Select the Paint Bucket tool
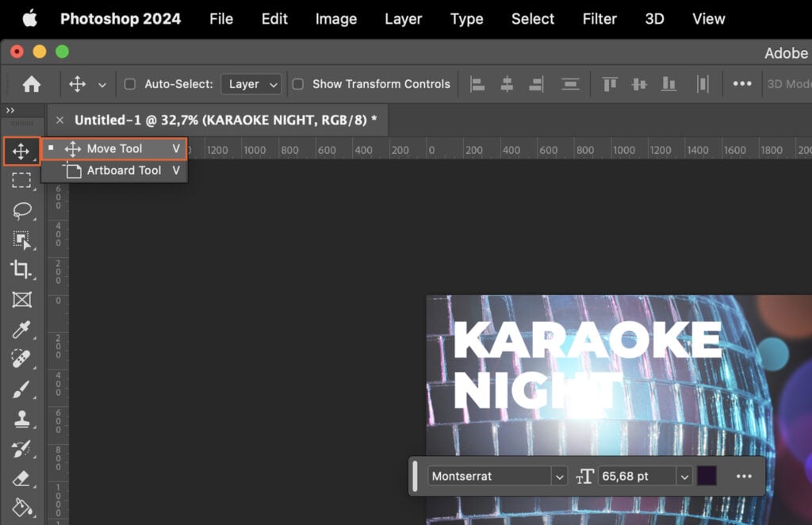 click(22, 508)
